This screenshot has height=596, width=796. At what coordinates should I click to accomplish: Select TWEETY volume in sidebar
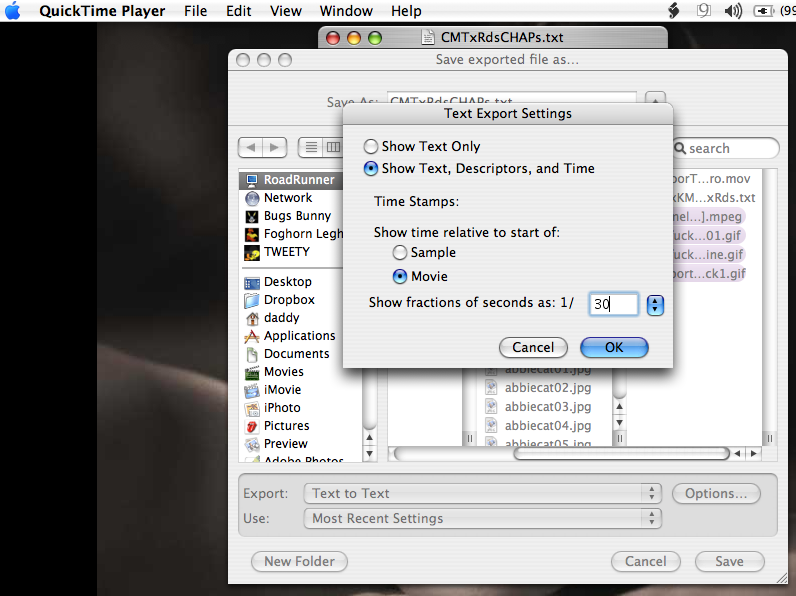(x=291, y=252)
